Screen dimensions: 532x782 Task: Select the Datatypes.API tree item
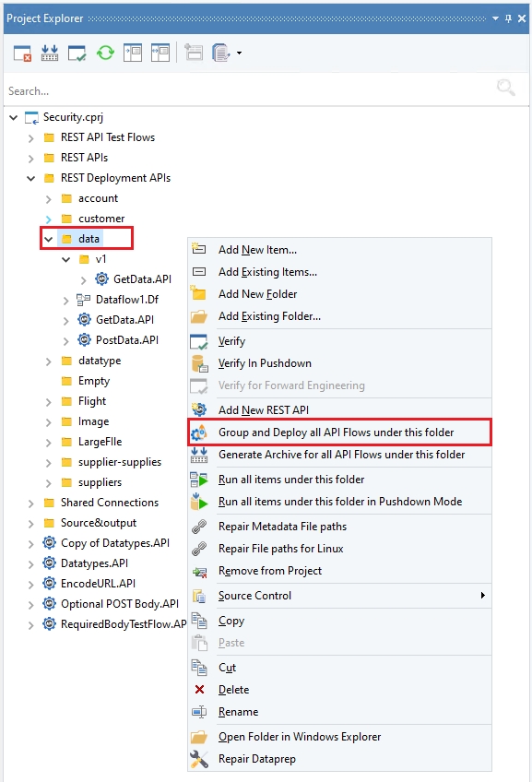(94, 563)
